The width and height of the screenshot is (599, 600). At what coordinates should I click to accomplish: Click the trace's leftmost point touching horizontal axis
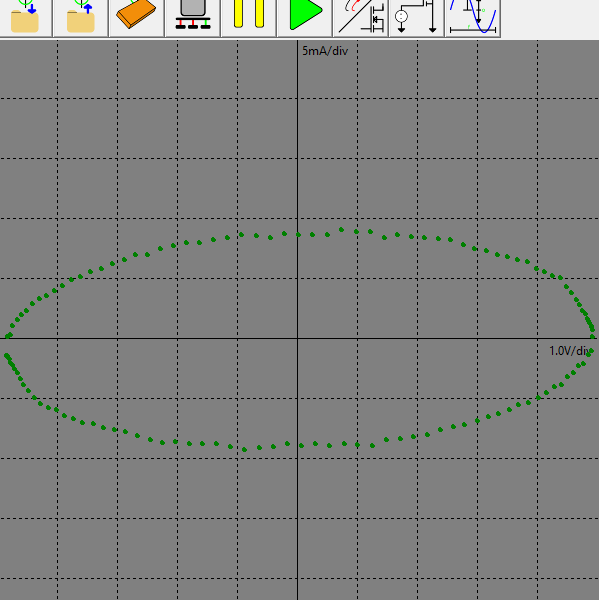point(8,336)
